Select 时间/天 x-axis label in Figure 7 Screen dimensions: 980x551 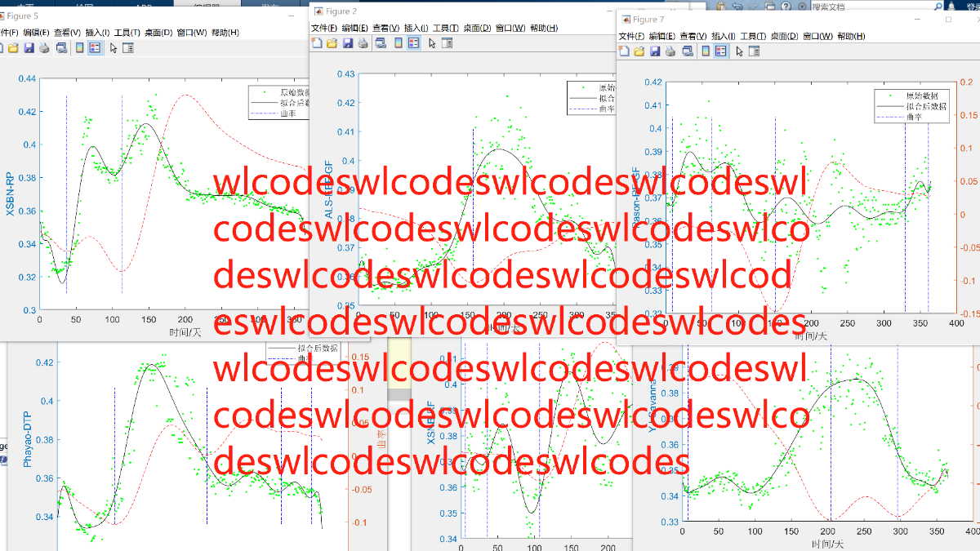(x=813, y=335)
